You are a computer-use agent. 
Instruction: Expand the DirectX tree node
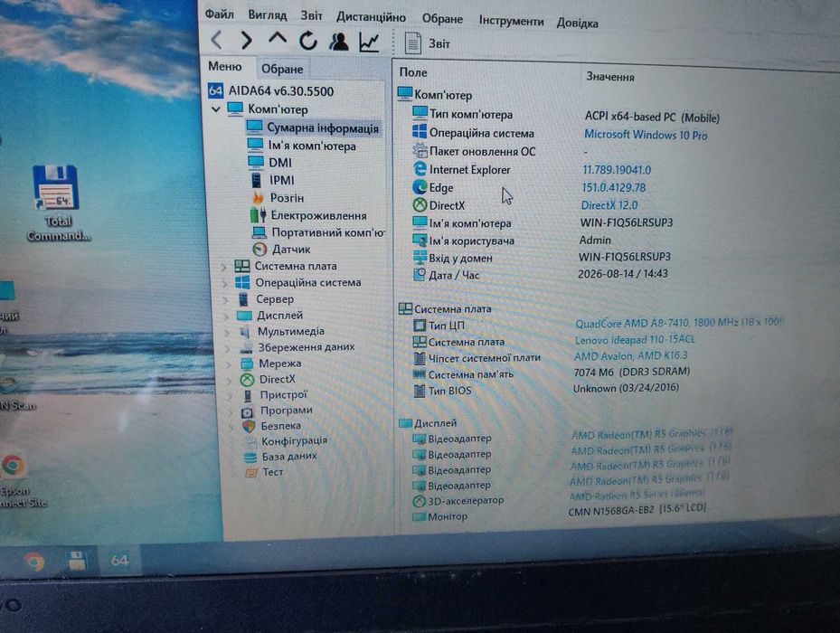(231, 380)
